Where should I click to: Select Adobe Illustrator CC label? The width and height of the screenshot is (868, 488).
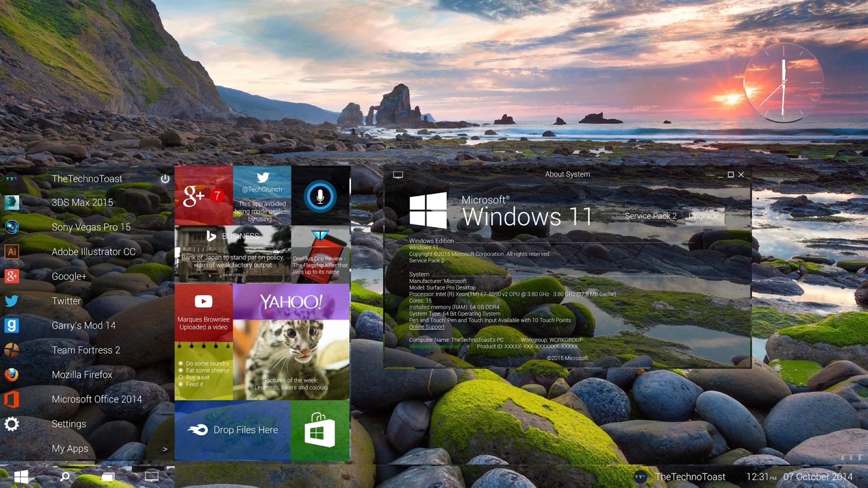93,252
